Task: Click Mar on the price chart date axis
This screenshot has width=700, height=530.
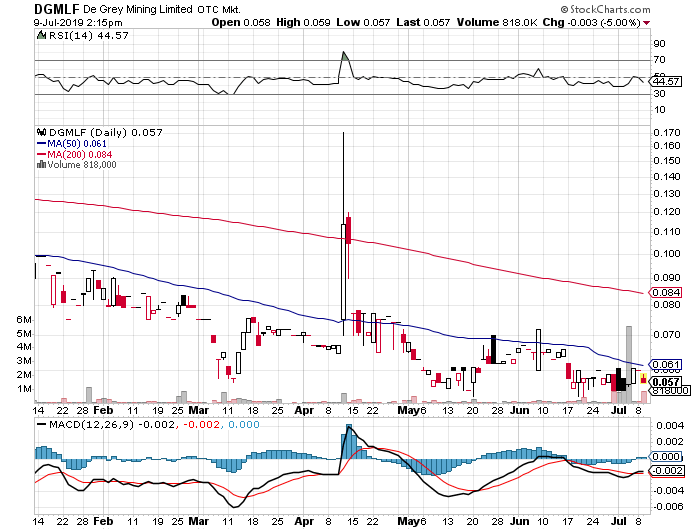Action: [198, 410]
